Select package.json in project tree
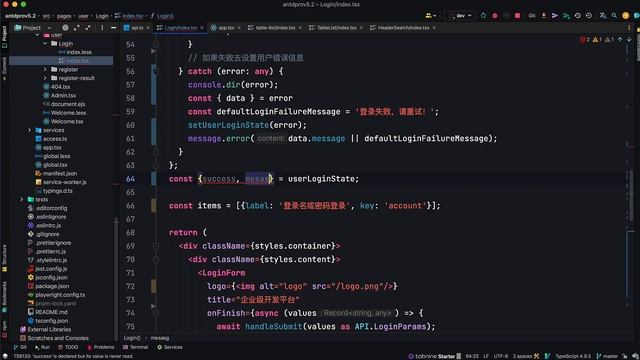Screen dimensions: 640x360 point(48,286)
